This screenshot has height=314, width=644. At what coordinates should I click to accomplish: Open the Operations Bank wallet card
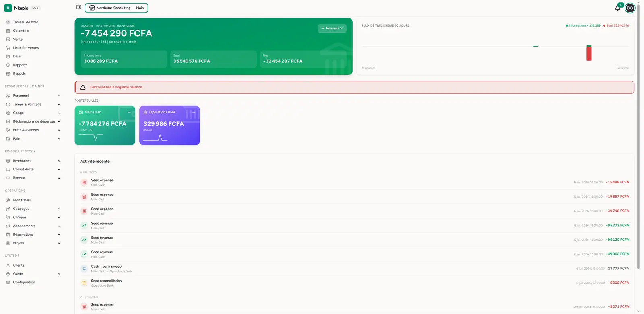pyautogui.click(x=169, y=125)
